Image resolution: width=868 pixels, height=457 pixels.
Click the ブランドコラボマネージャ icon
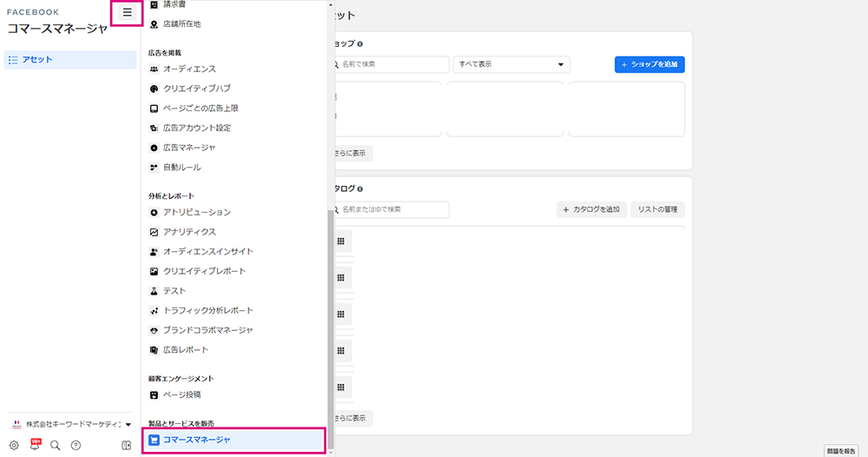coord(154,330)
